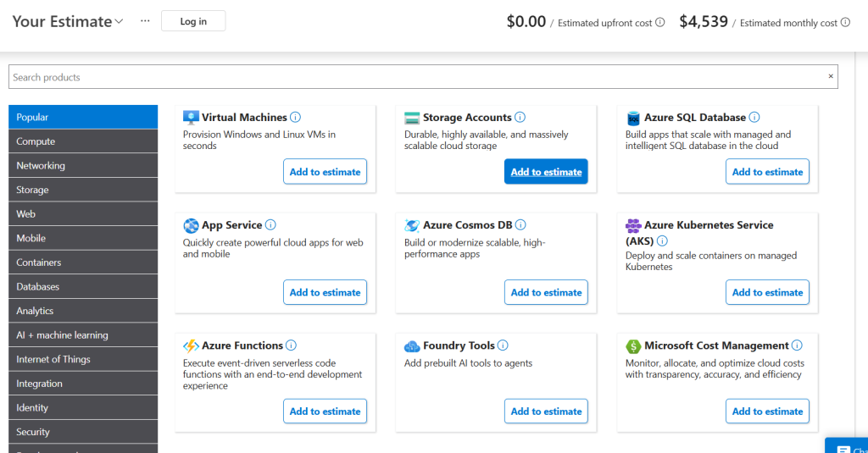
Task: Click the Foundry Tools title text
Action: 459,345
